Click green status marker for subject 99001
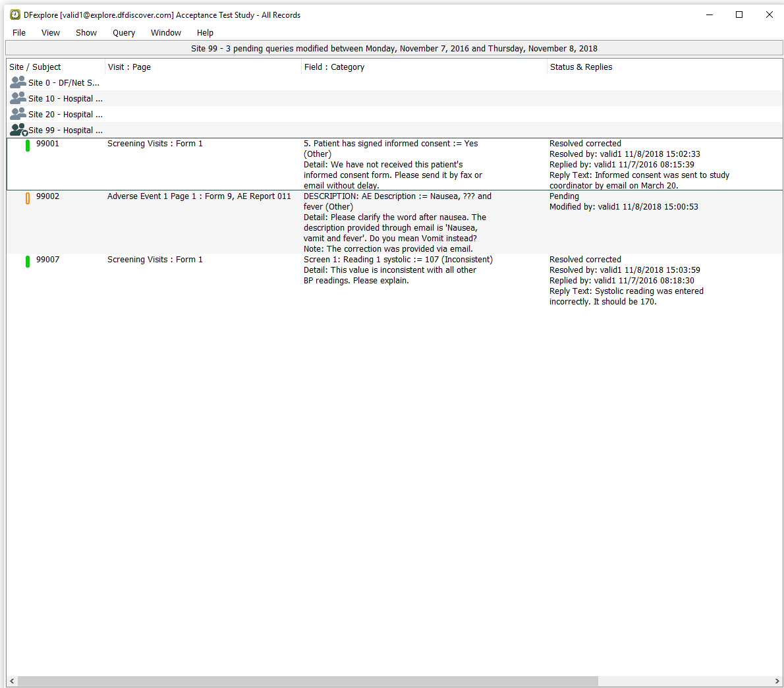Image resolution: width=784 pixels, height=688 pixels. (28, 145)
